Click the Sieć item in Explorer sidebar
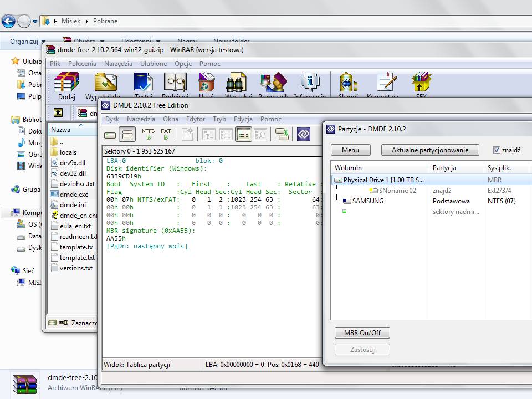 pos(23,271)
